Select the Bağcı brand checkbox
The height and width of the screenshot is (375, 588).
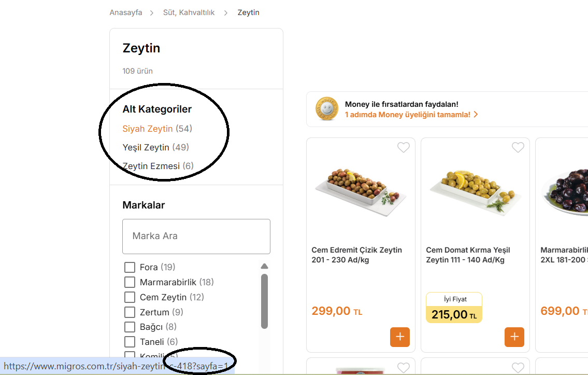click(x=130, y=327)
